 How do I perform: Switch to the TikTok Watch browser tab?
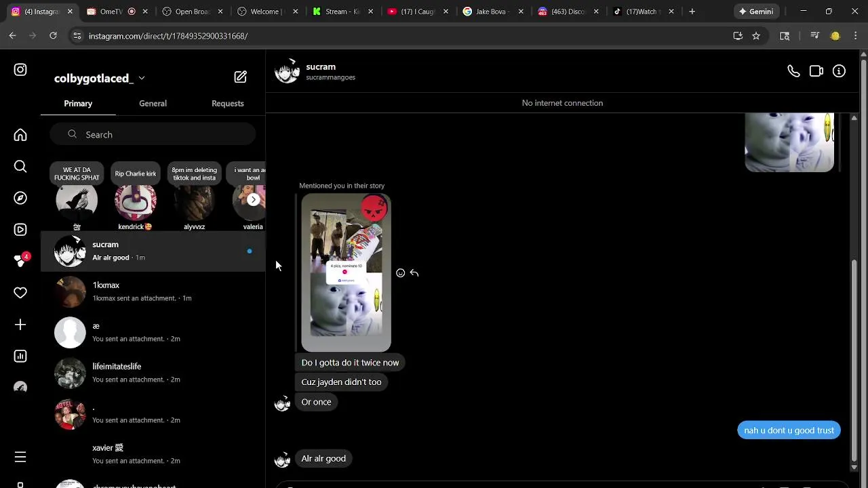[x=642, y=12]
